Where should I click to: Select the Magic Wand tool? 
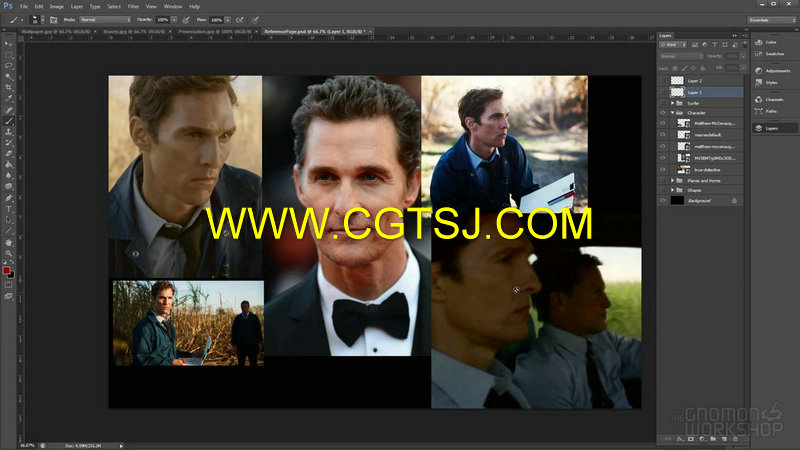pos(8,77)
